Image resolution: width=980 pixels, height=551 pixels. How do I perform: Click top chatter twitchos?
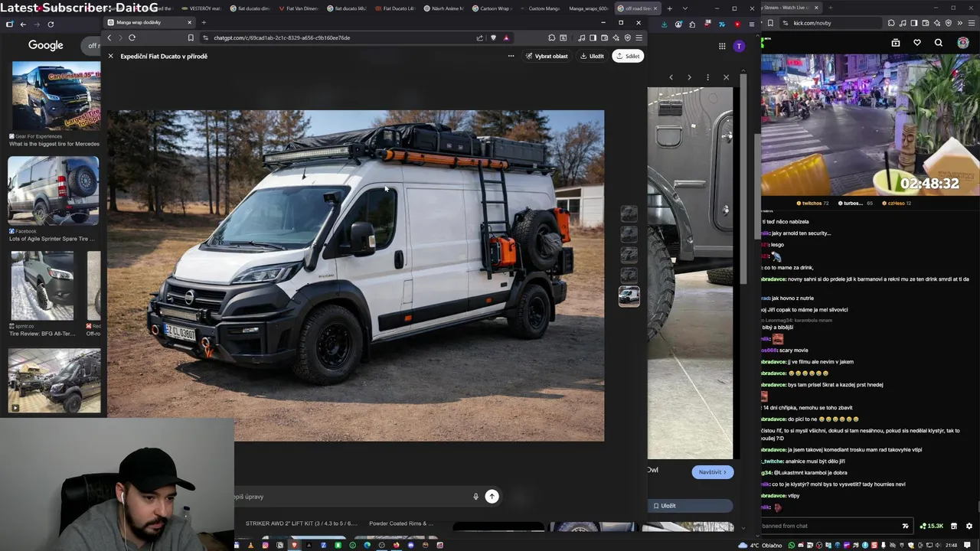pyautogui.click(x=812, y=204)
